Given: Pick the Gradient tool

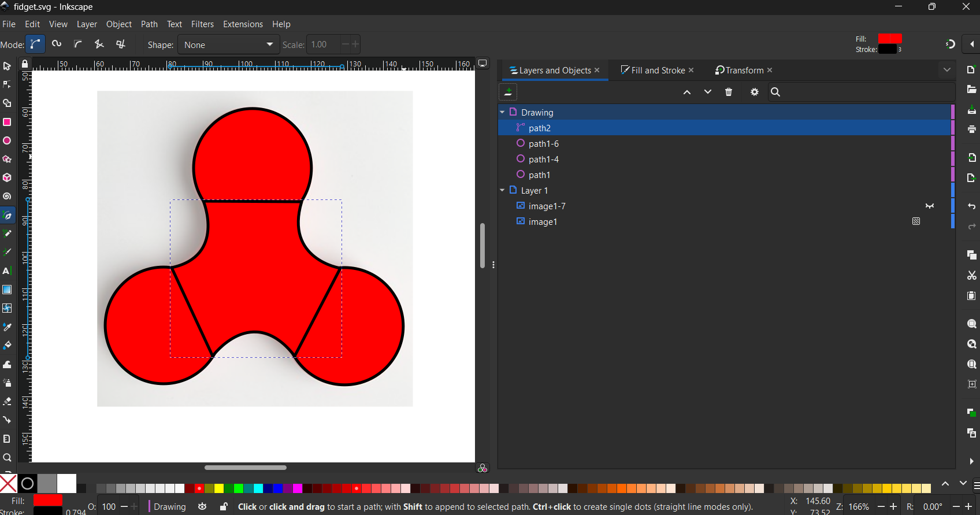Looking at the screenshot, I should click(x=7, y=290).
